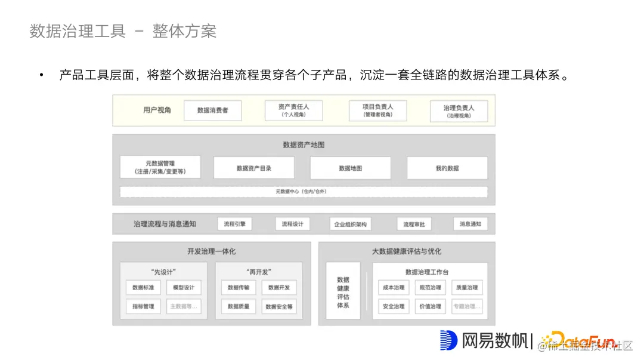
Task: Open the 安全治理 module
Action: [x=392, y=306]
